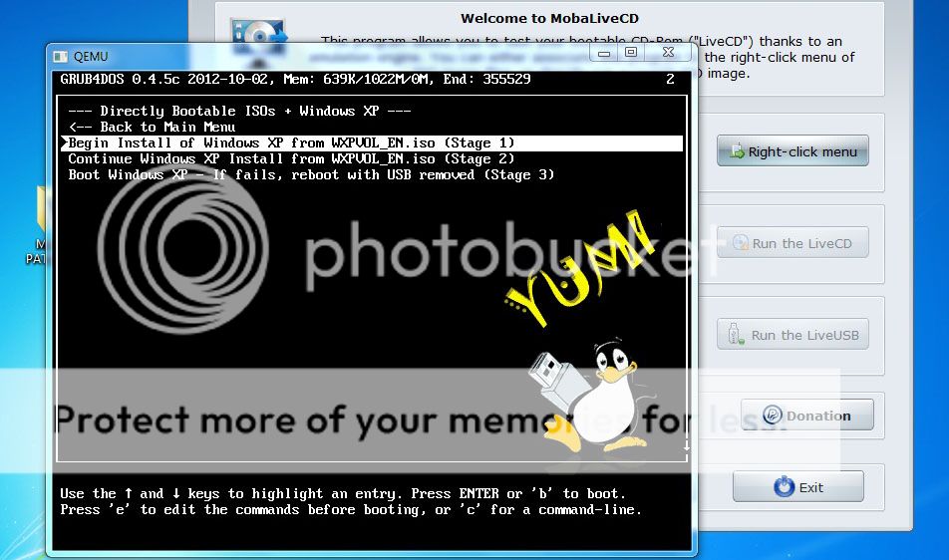Click the QEMU window title bar icon

click(x=59, y=56)
